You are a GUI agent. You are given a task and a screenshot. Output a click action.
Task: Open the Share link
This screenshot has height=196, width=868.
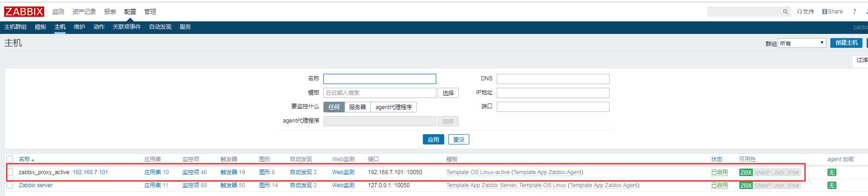coord(832,12)
